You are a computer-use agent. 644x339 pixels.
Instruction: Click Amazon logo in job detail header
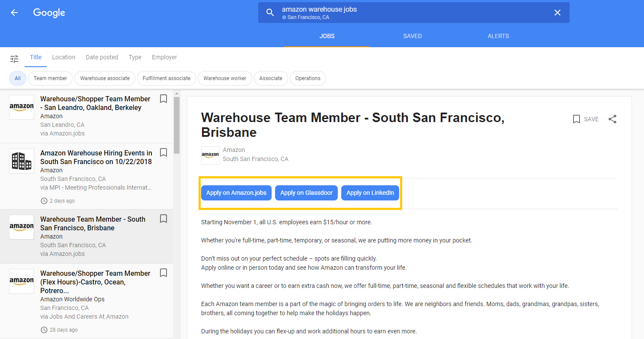(x=210, y=155)
